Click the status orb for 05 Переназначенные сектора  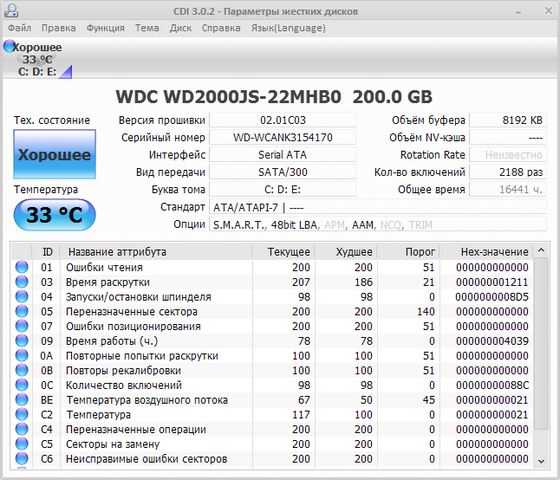click(22, 311)
